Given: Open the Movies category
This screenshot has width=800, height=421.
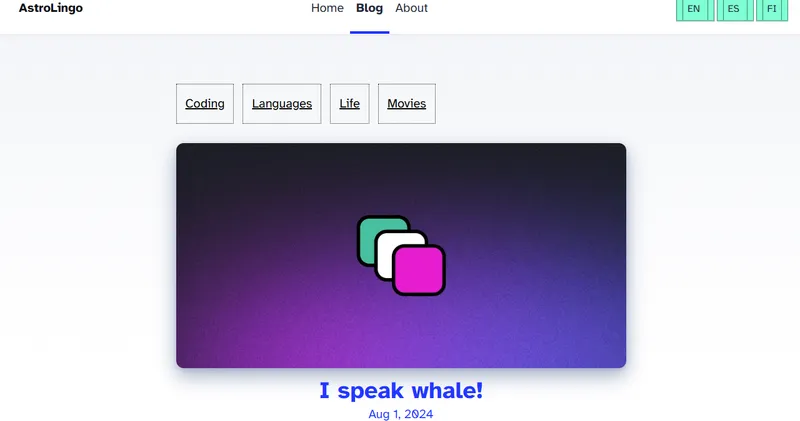Looking at the screenshot, I should [x=406, y=104].
